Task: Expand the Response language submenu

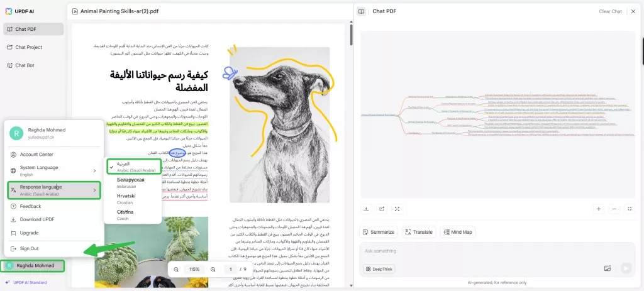Action: click(54, 190)
